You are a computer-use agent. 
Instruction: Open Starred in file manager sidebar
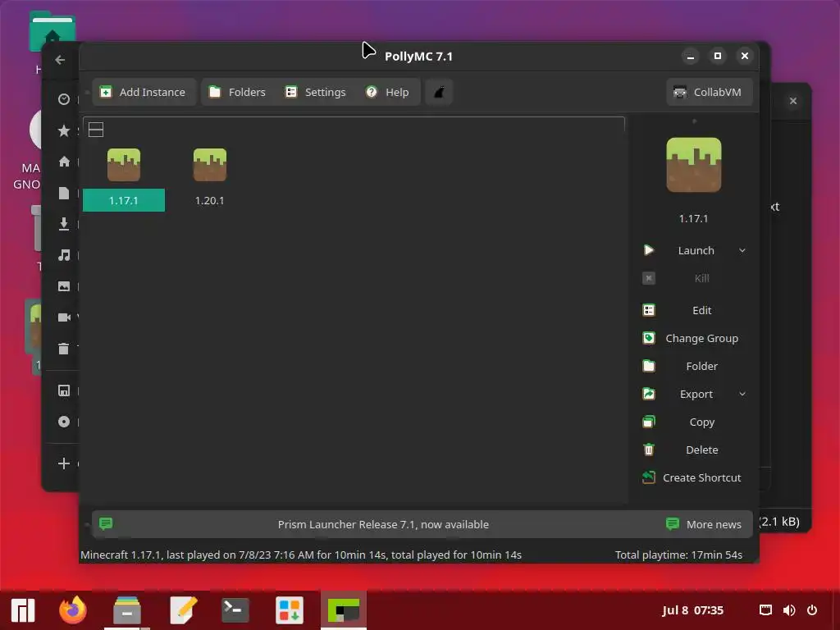[x=64, y=130]
